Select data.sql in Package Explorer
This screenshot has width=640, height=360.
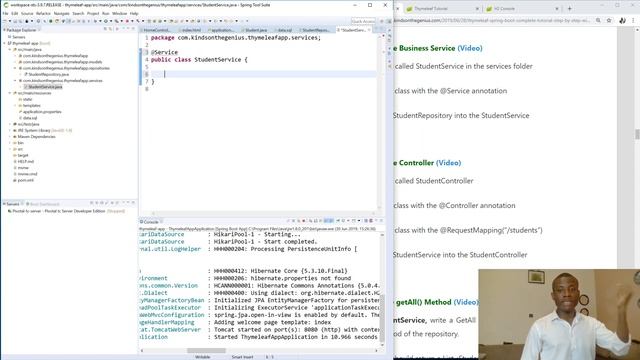29,118
